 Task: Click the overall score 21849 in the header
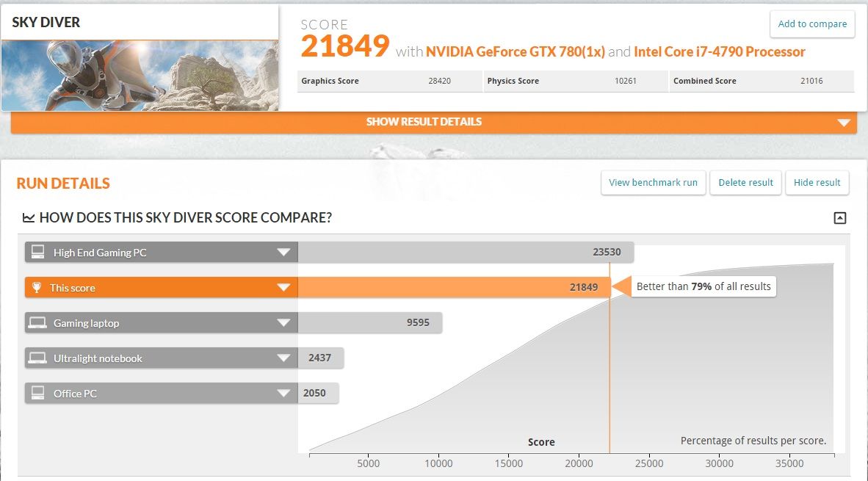(x=345, y=46)
